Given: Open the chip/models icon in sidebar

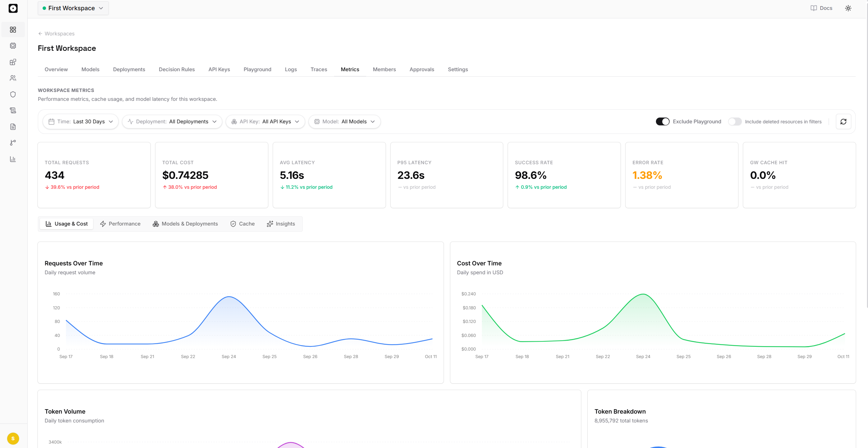Looking at the screenshot, I should 13,46.
